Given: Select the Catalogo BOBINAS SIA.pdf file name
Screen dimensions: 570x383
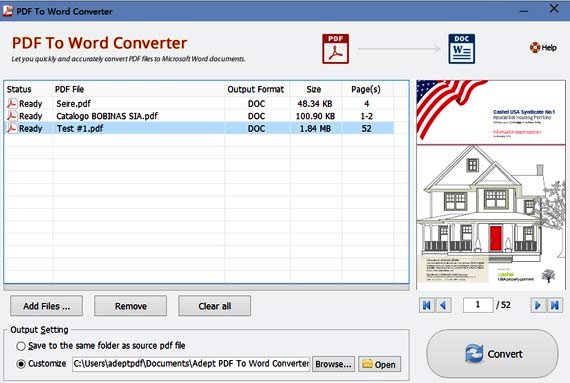Looking at the screenshot, I should (x=107, y=116).
